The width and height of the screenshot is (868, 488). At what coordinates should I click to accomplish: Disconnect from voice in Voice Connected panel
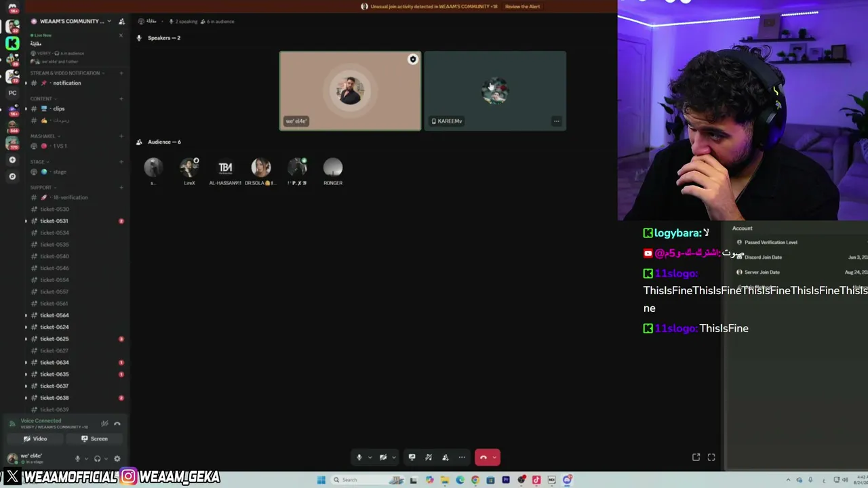click(x=117, y=424)
